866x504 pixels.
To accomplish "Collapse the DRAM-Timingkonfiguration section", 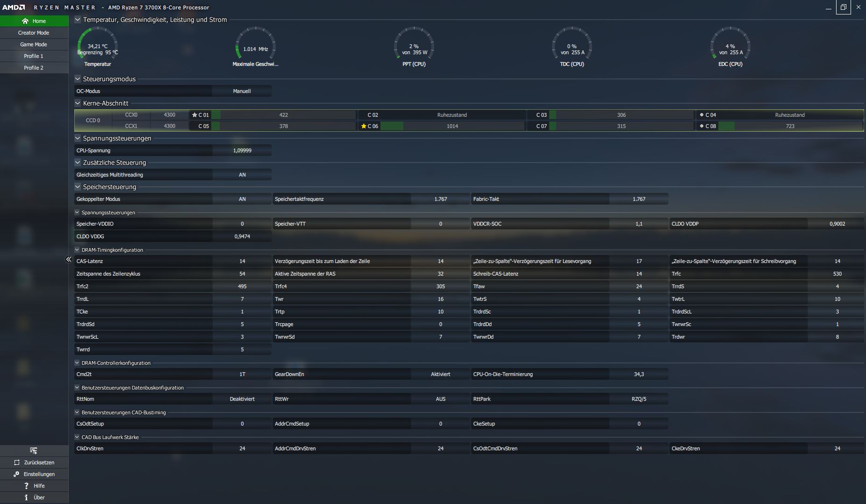I will 77,250.
